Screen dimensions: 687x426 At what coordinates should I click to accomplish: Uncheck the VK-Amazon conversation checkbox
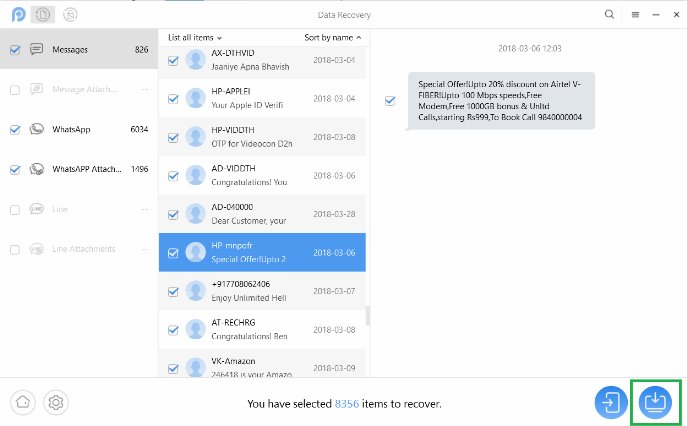pos(173,369)
